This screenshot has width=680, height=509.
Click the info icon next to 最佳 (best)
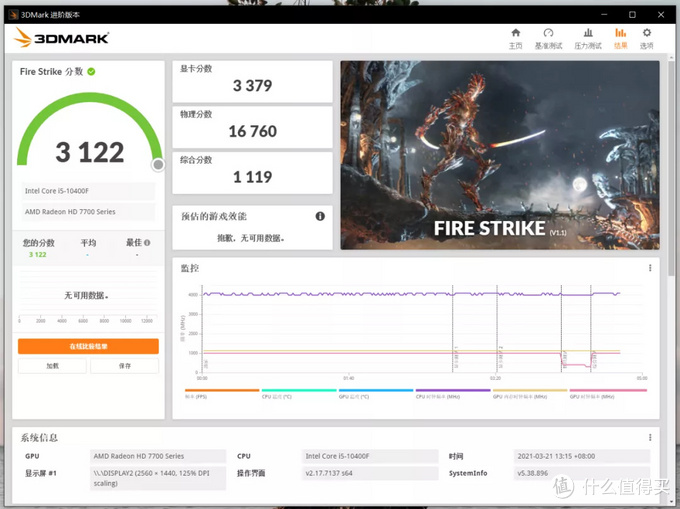(147, 242)
